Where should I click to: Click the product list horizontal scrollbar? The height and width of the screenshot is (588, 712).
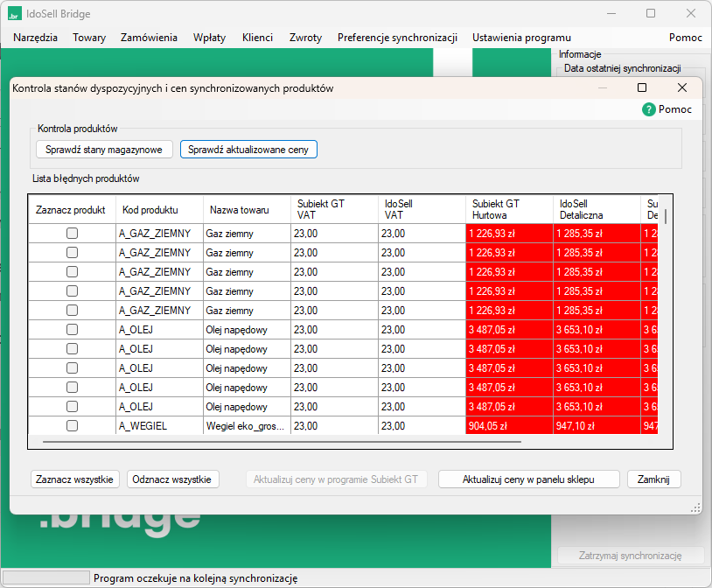click(282, 441)
